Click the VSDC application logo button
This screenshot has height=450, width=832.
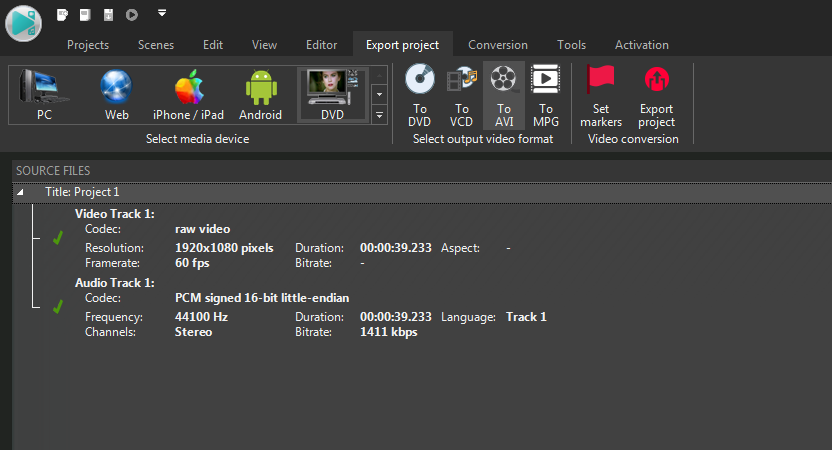pyautogui.click(x=23, y=23)
